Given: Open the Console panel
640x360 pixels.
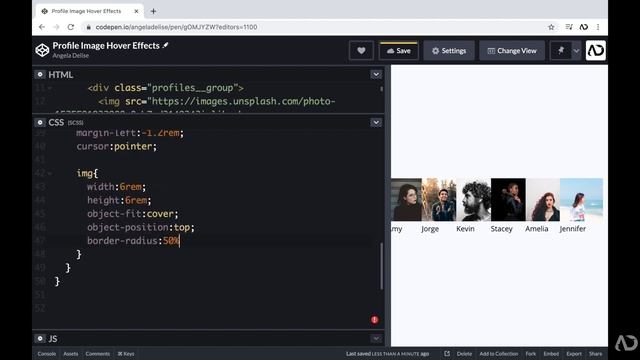Looking at the screenshot, I should click(x=47, y=353).
